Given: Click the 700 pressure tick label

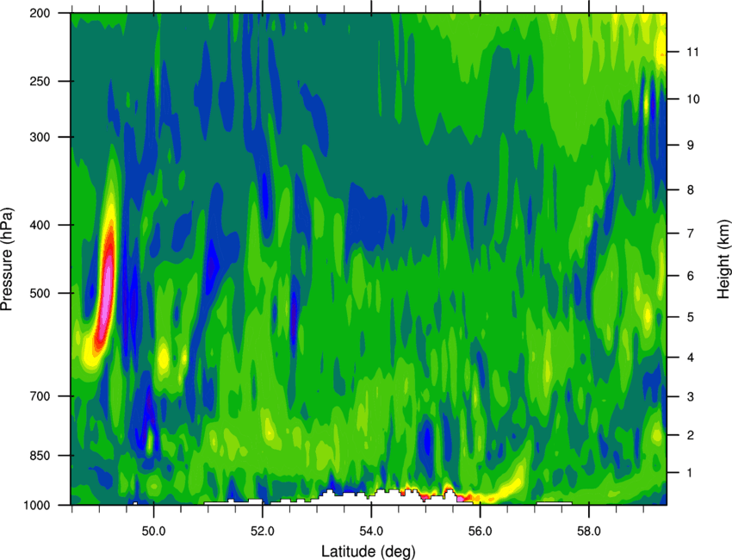Looking at the screenshot, I should point(40,396).
